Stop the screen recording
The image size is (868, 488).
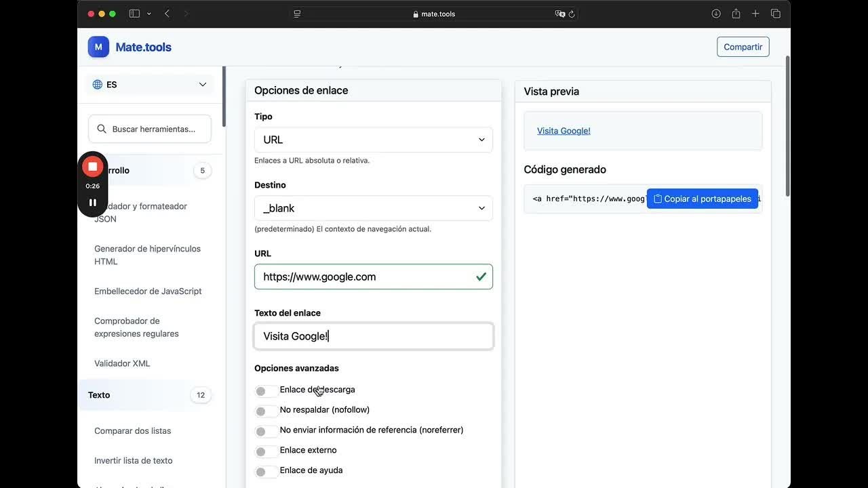point(93,167)
